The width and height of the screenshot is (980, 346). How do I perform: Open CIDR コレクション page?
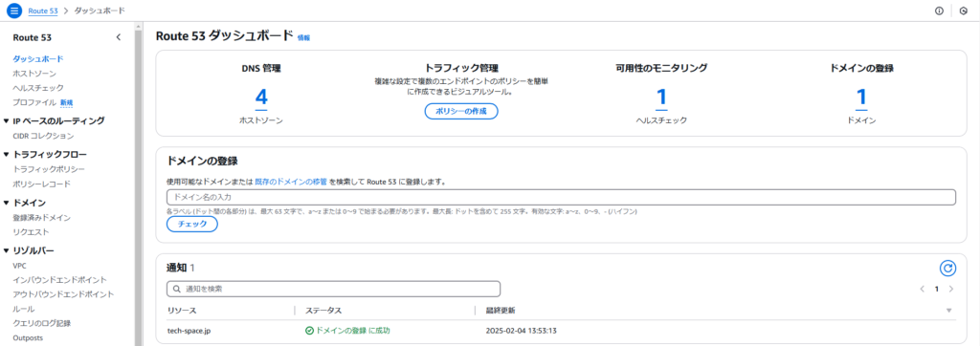[43, 136]
